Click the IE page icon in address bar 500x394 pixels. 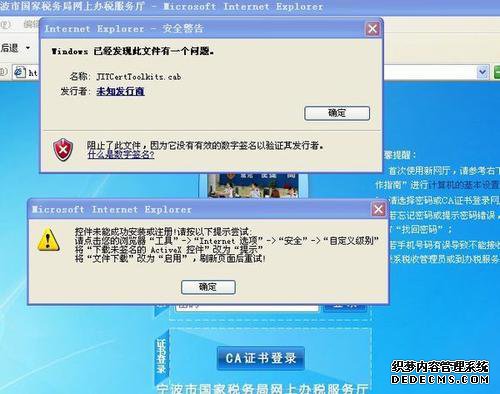[19, 72]
